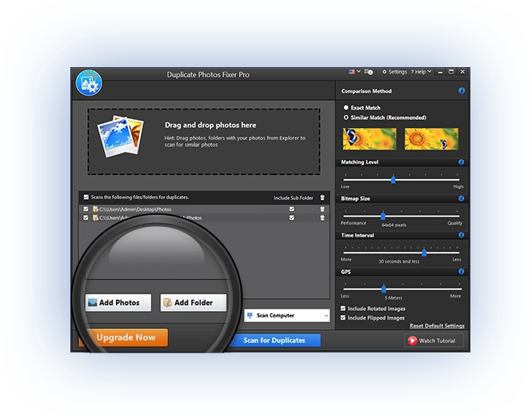The image size is (532, 418).
Task: Click the Time Interval info icon
Action: (x=461, y=235)
